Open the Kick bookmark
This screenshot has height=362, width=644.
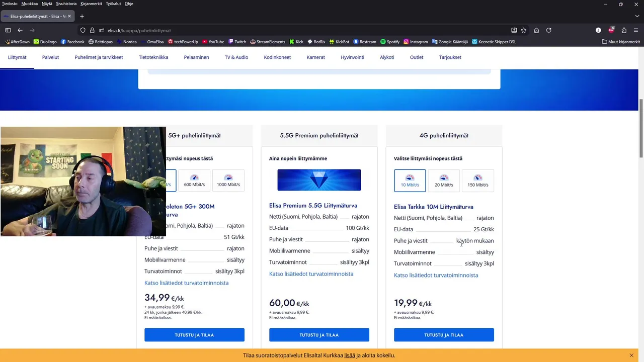pyautogui.click(x=296, y=42)
